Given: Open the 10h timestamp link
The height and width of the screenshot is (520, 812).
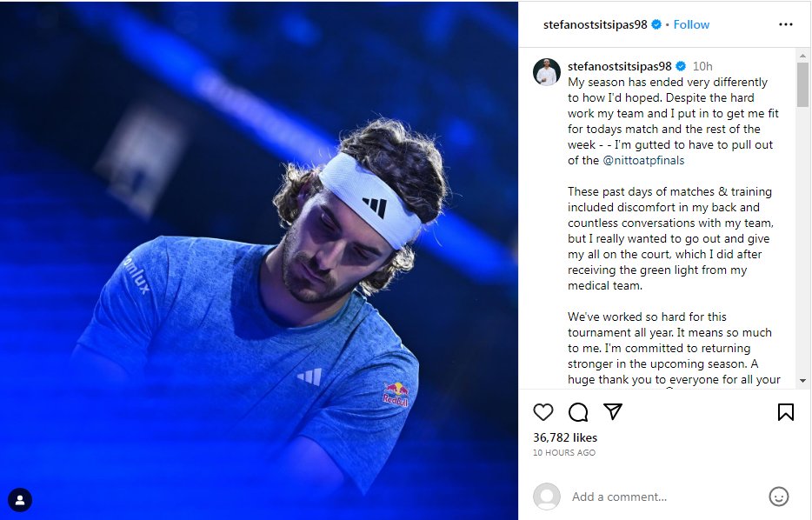Looking at the screenshot, I should click(x=702, y=66).
